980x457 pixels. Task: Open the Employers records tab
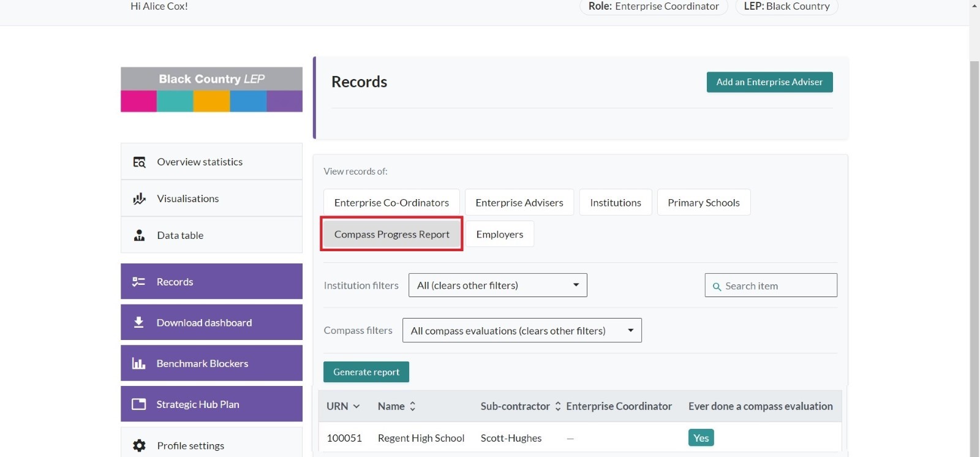[x=499, y=234]
